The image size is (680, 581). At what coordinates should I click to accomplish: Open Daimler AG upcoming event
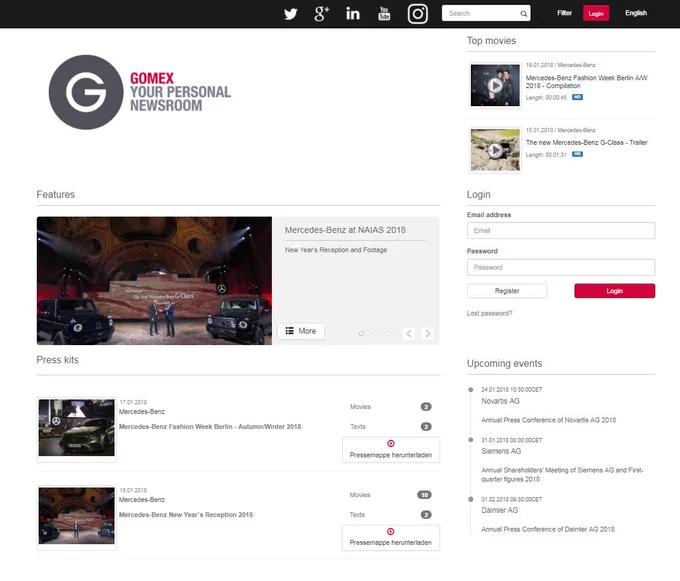pyautogui.click(x=500, y=510)
